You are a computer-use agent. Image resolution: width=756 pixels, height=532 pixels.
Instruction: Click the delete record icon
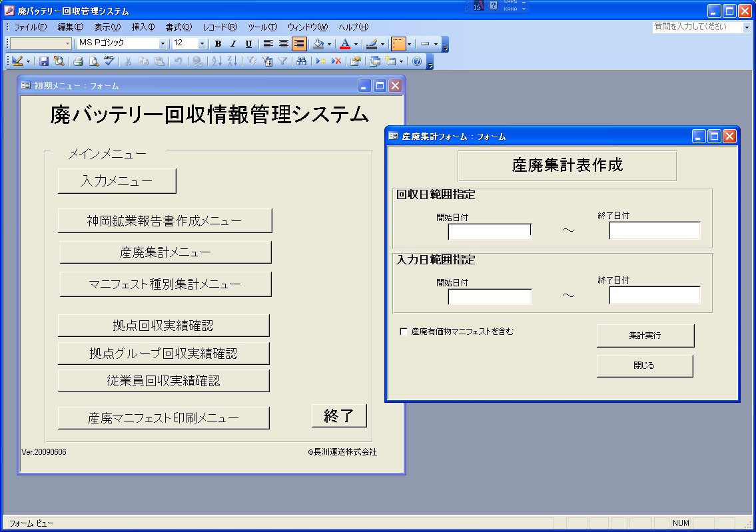(x=336, y=61)
